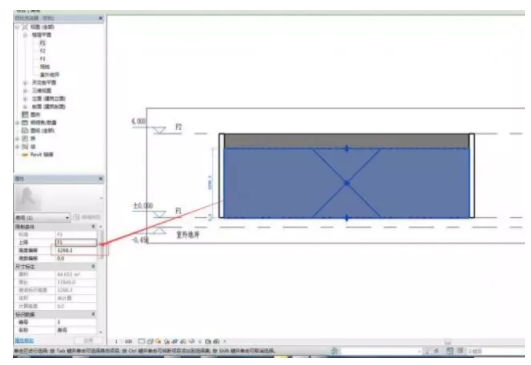Screen dimensions: 531x365
Task: Click the 名称 name field showing 房间
Action: 76,330
